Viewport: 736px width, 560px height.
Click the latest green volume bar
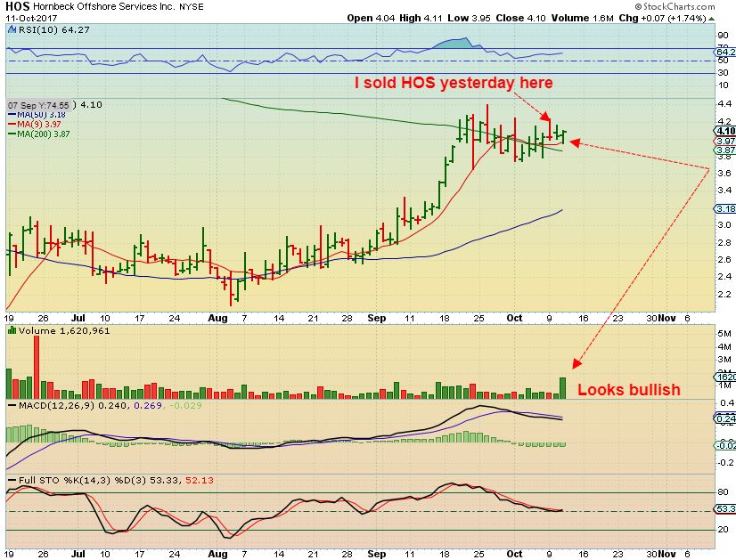point(562,388)
